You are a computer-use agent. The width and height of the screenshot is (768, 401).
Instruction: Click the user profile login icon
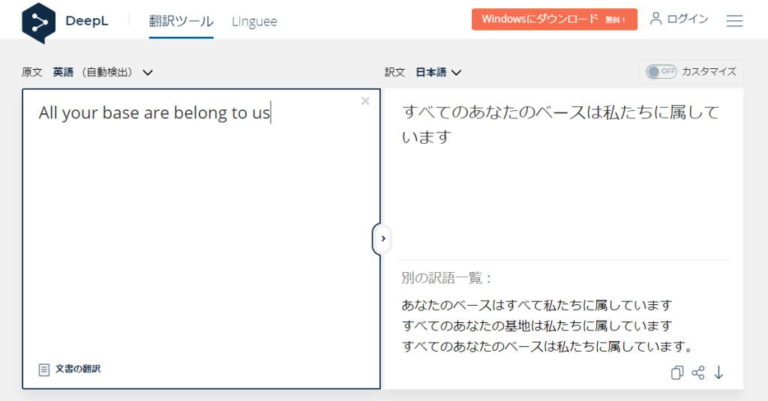[655, 19]
